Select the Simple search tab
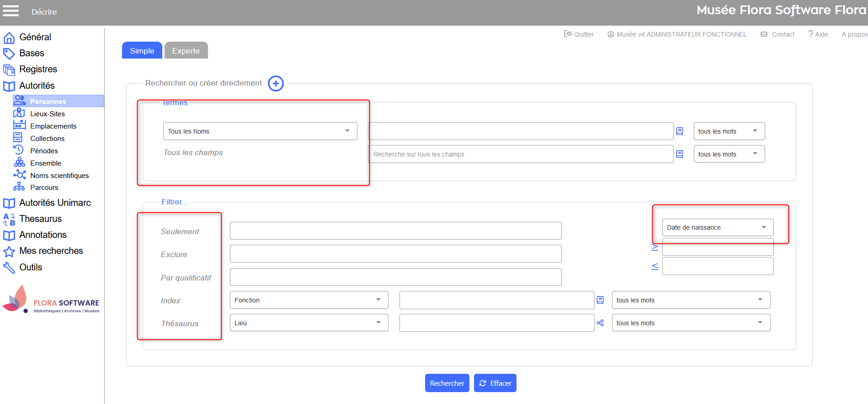The height and width of the screenshot is (404, 868). 142,51
